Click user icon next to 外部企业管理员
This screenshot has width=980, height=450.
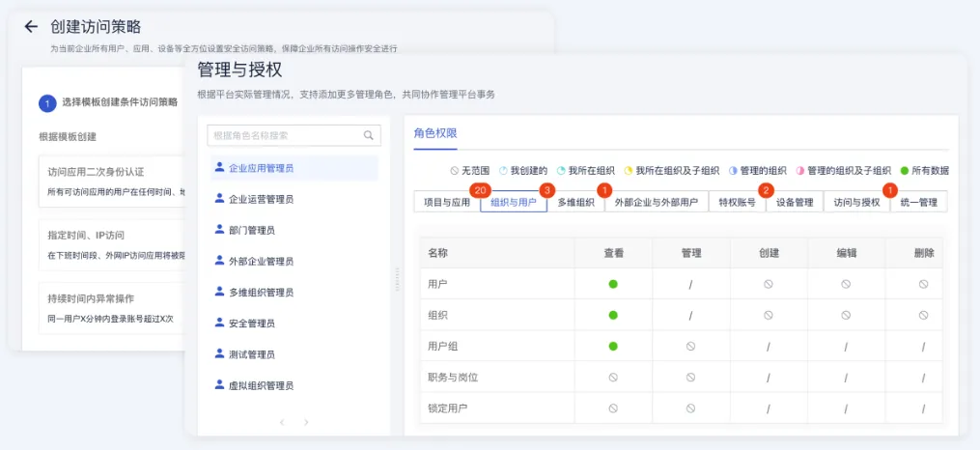point(219,260)
